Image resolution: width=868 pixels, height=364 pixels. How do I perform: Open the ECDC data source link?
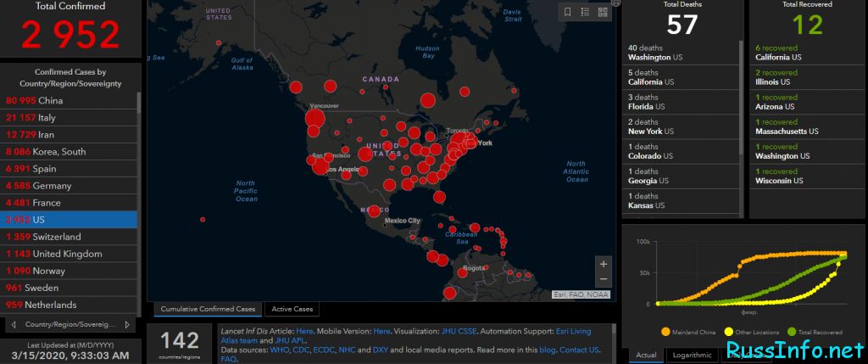tap(325, 350)
